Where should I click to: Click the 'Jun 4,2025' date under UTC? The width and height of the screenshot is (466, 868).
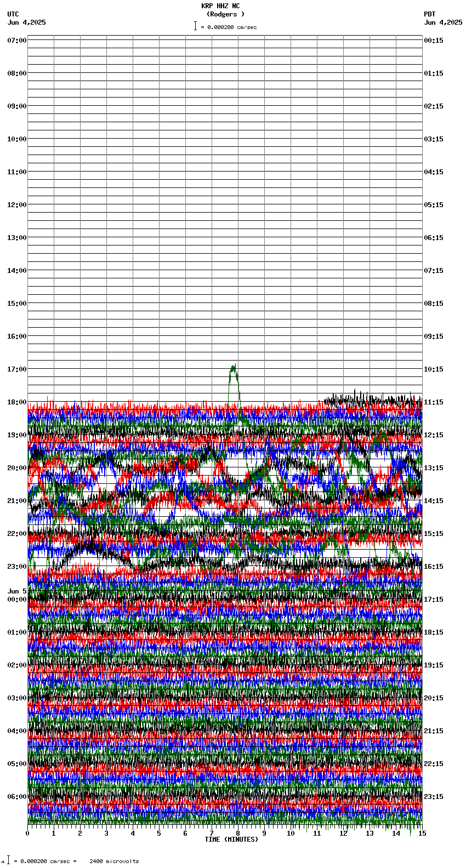tap(27, 22)
